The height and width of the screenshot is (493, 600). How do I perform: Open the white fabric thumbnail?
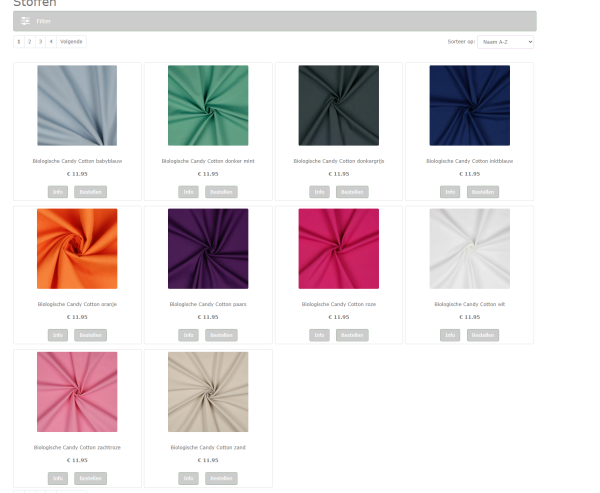click(x=470, y=248)
